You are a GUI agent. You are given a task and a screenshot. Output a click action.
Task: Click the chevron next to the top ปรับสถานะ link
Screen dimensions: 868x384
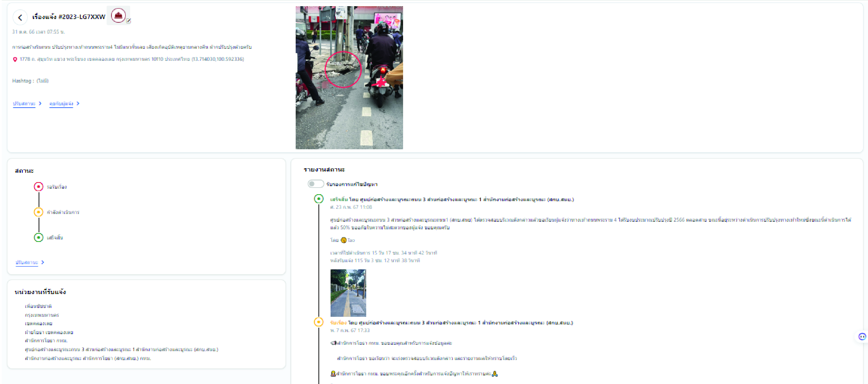[40, 104]
